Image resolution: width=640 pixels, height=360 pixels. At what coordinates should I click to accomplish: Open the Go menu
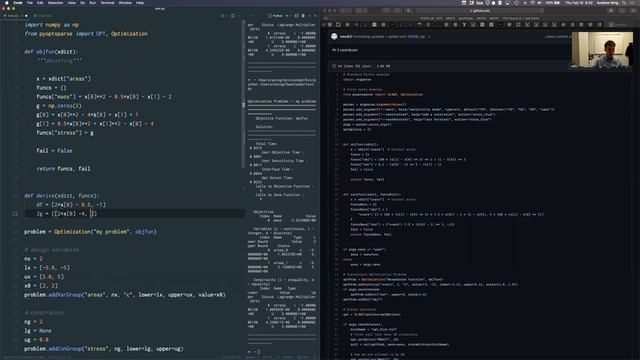point(82,2)
